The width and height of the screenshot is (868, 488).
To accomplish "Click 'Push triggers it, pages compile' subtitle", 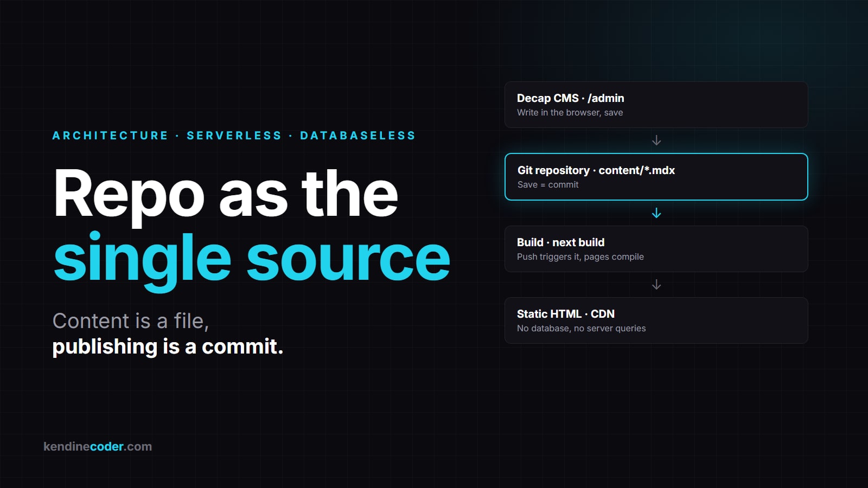I will (x=580, y=257).
